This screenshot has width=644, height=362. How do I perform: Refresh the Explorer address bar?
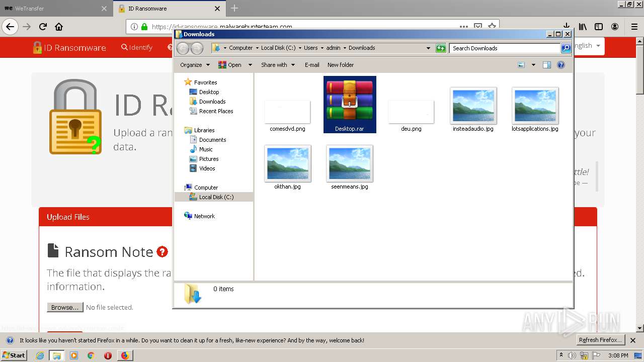point(441,48)
